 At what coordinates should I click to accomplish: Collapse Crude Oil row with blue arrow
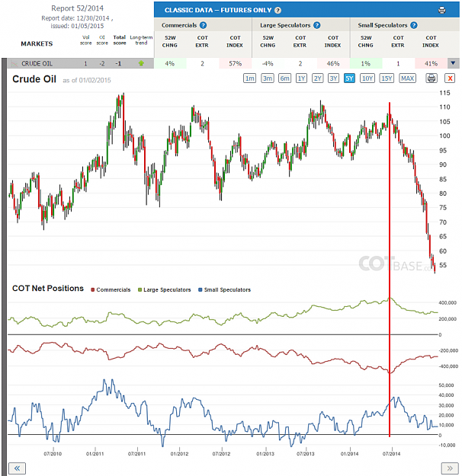tap(453, 63)
